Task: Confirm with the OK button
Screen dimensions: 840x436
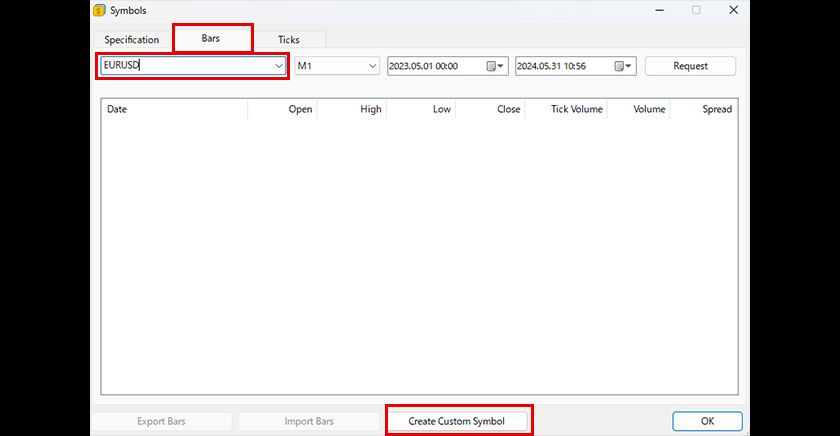Action: pyautogui.click(x=707, y=421)
